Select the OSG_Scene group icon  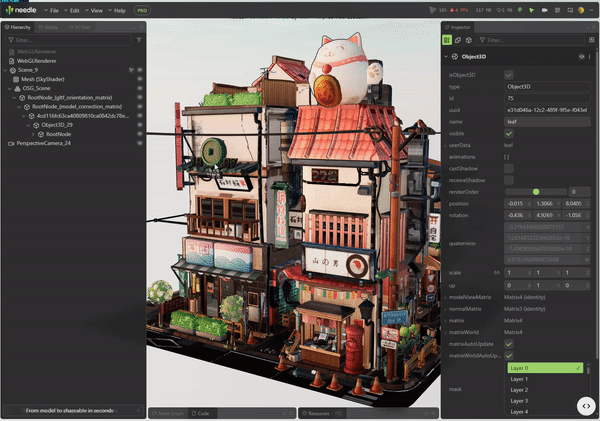17,88
